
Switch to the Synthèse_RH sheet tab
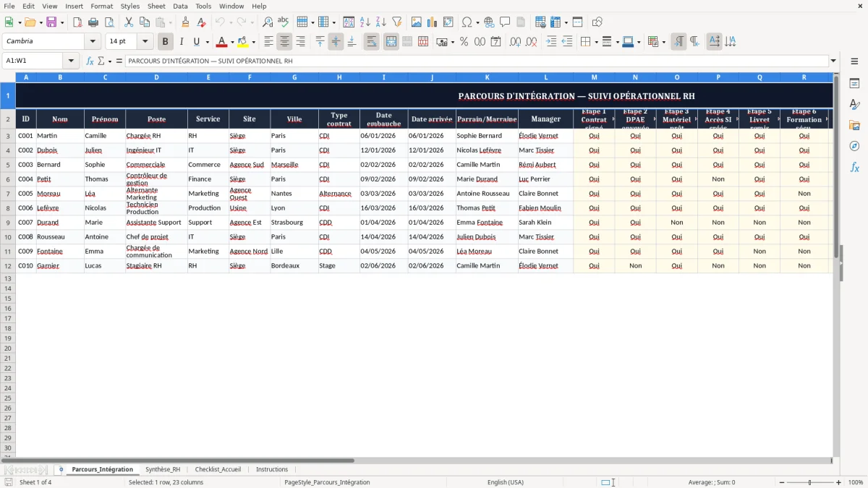(163, 469)
